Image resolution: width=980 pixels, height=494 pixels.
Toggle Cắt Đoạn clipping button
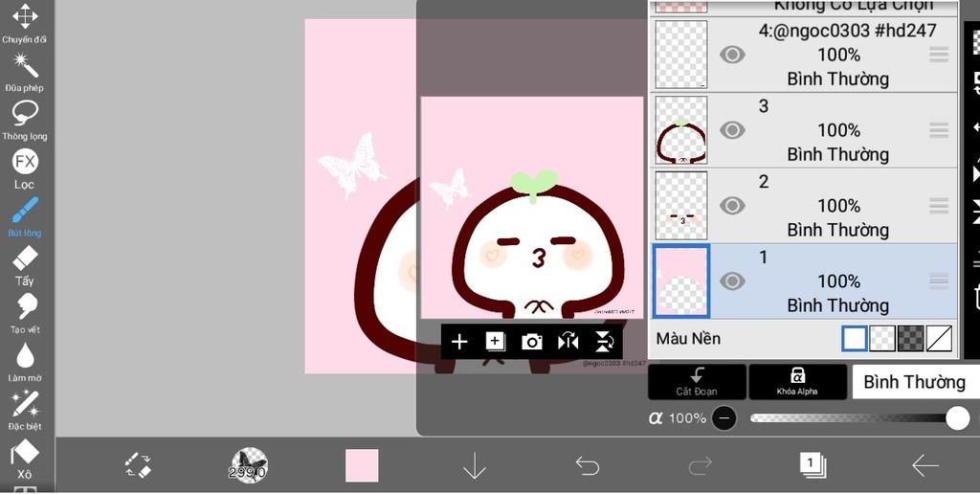pyautogui.click(x=697, y=382)
